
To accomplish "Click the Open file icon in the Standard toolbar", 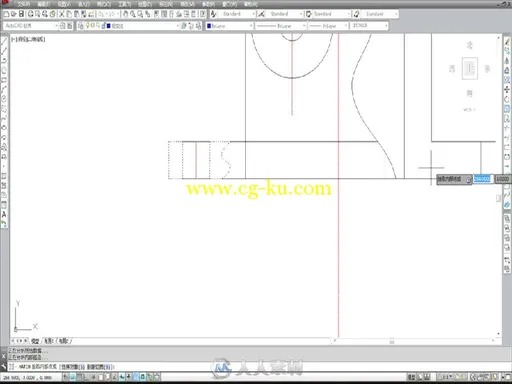I will click(x=14, y=14).
